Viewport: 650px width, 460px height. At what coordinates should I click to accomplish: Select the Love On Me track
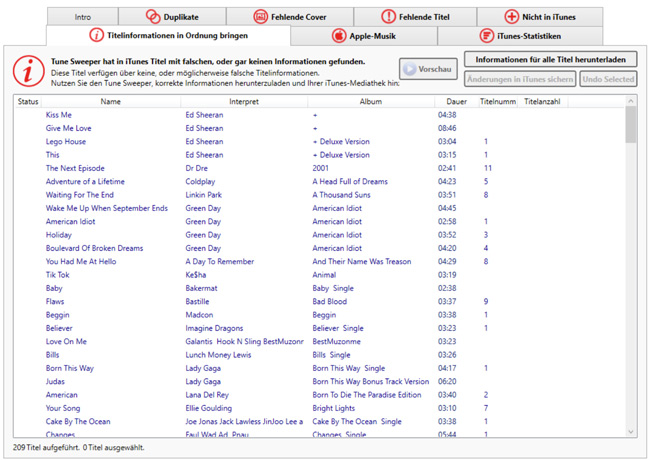point(66,341)
